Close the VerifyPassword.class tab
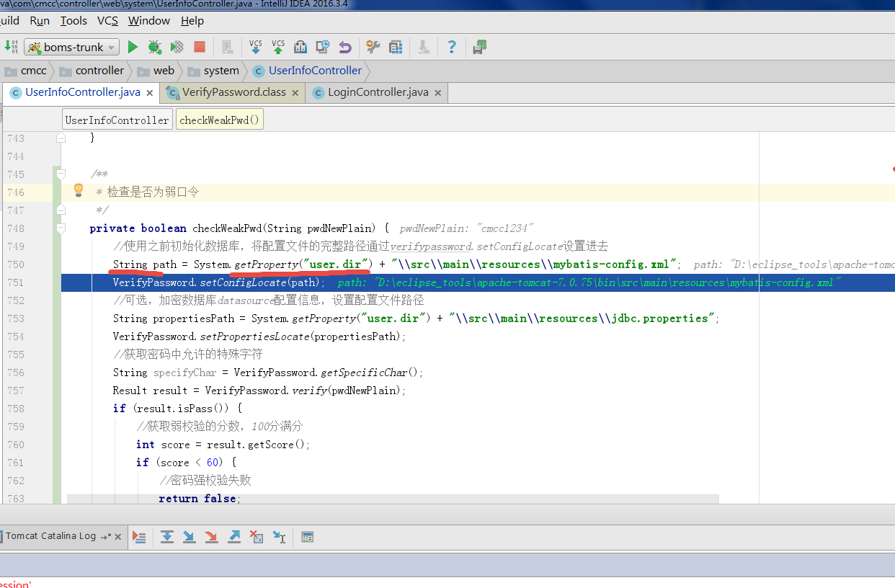 point(295,93)
